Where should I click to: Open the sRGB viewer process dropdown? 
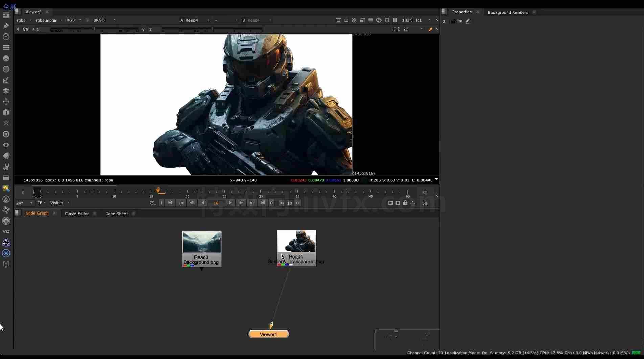[x=105, y=20]
